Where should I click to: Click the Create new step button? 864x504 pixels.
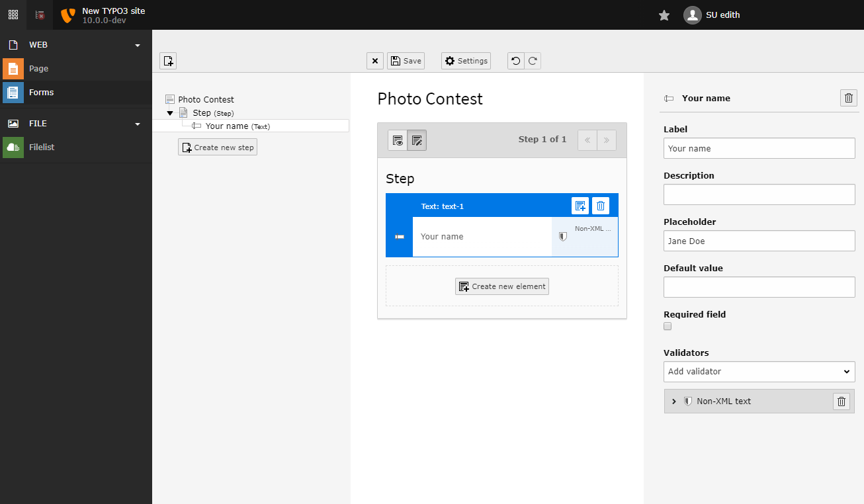(217, 147)
